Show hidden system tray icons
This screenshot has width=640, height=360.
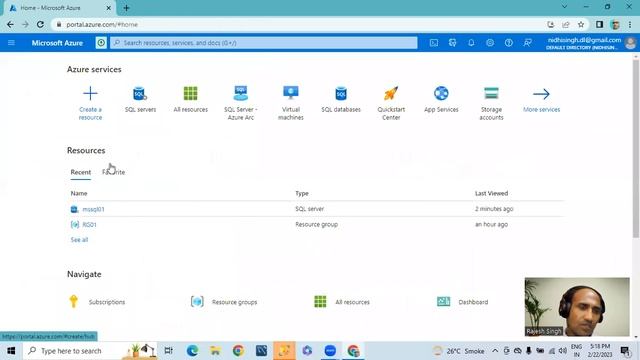(x=495, y=351)
